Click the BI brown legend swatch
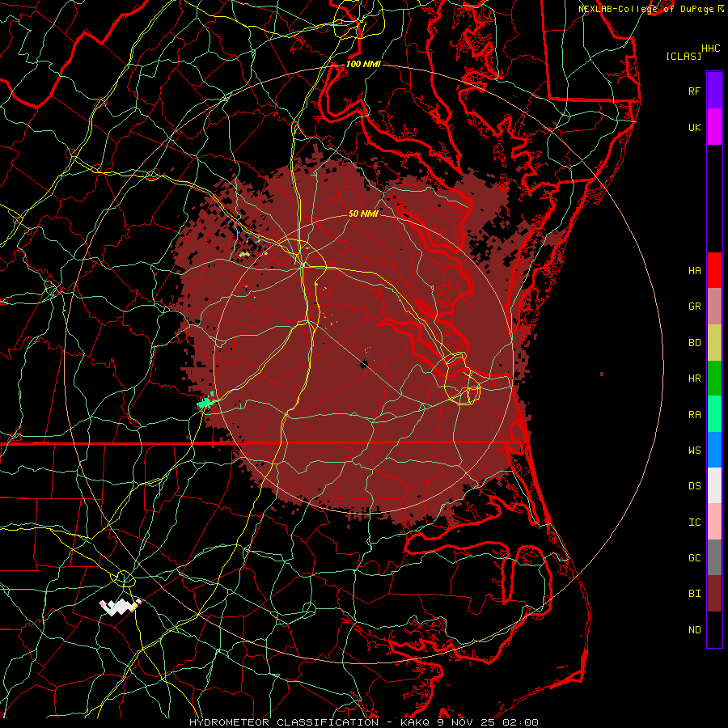The height and width of the screenshot is (728, 728). tap(714, 594)
